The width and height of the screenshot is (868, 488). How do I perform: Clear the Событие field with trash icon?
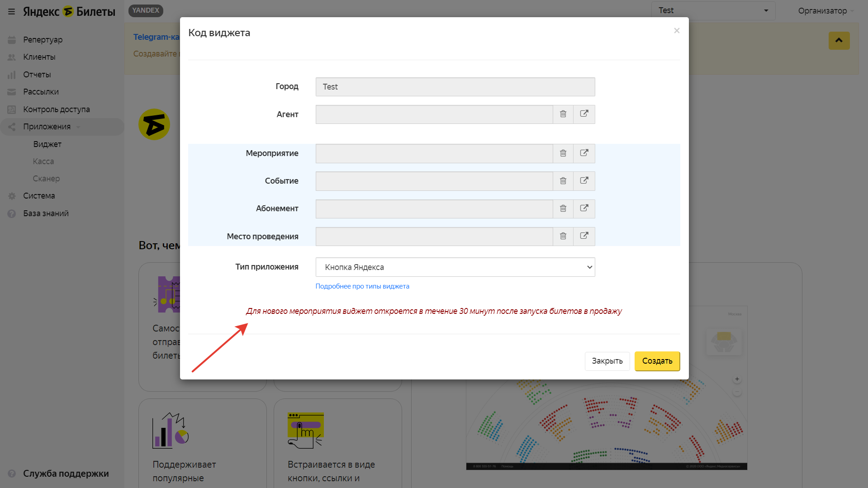click(x=563, y=181)
